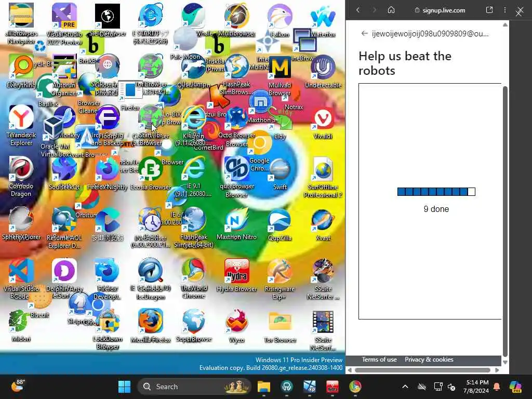Open the QupZilla desktop icon
This screenshot has width=532, height=399.
pyautogui.click(x=280, y=220)
